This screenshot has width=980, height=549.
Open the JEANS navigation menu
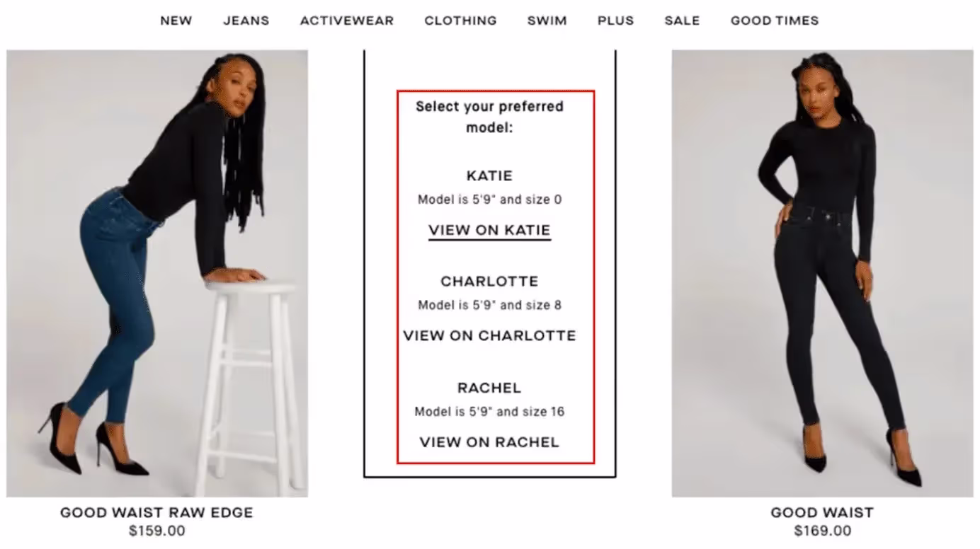(x=246, y=21)
